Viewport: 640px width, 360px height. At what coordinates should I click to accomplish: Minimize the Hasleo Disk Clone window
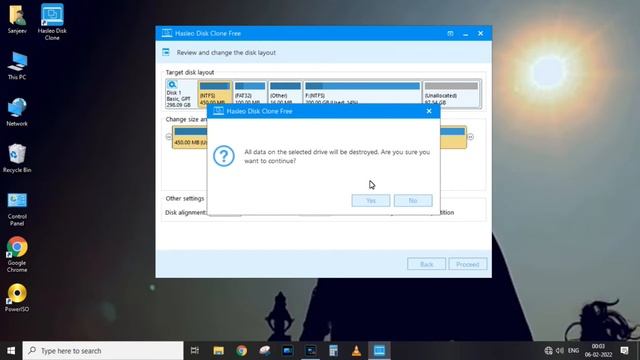pyautogui.click(x=465, y=33)
